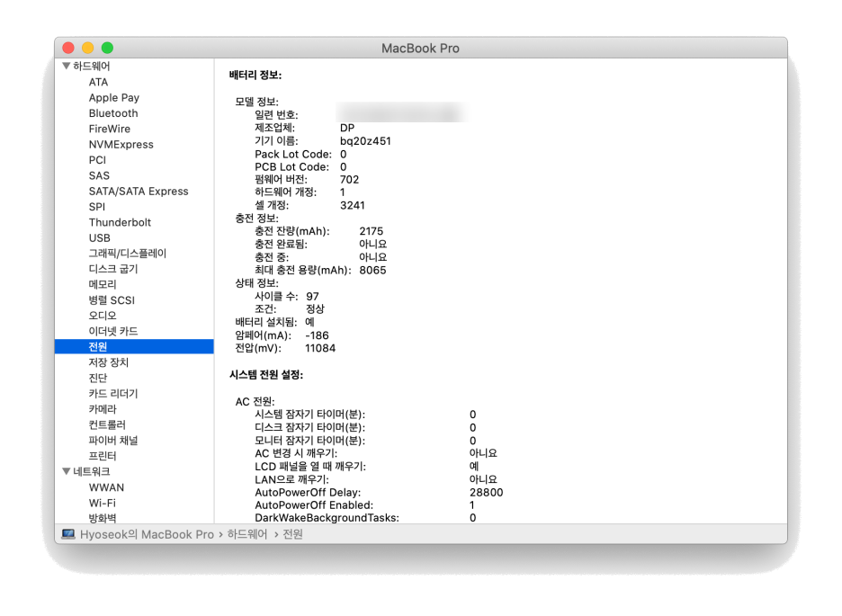Click the 배터리 정보 heading
842x616 pixels.
255,76
